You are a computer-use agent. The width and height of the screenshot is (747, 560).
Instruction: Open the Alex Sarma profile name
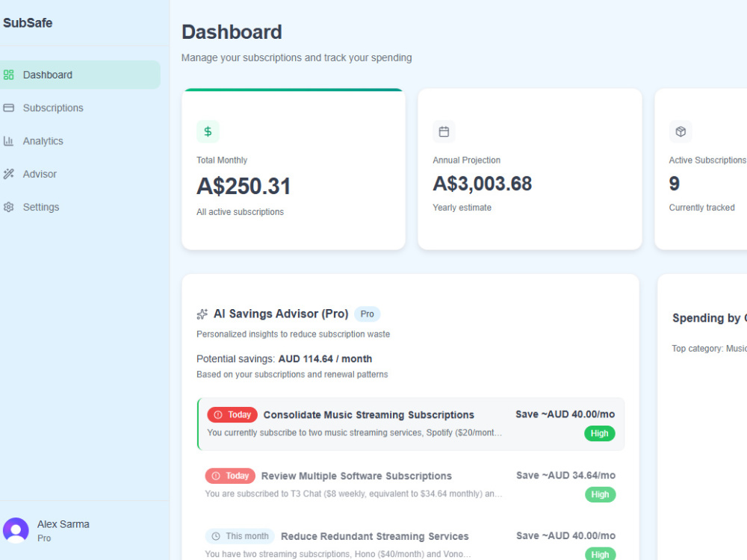click(63, 524)
